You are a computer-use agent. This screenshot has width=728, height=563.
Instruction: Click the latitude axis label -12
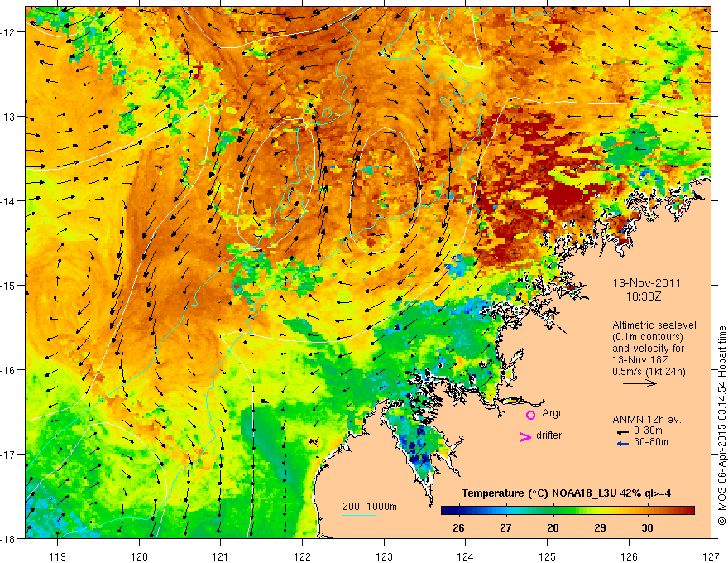[8, 32]
